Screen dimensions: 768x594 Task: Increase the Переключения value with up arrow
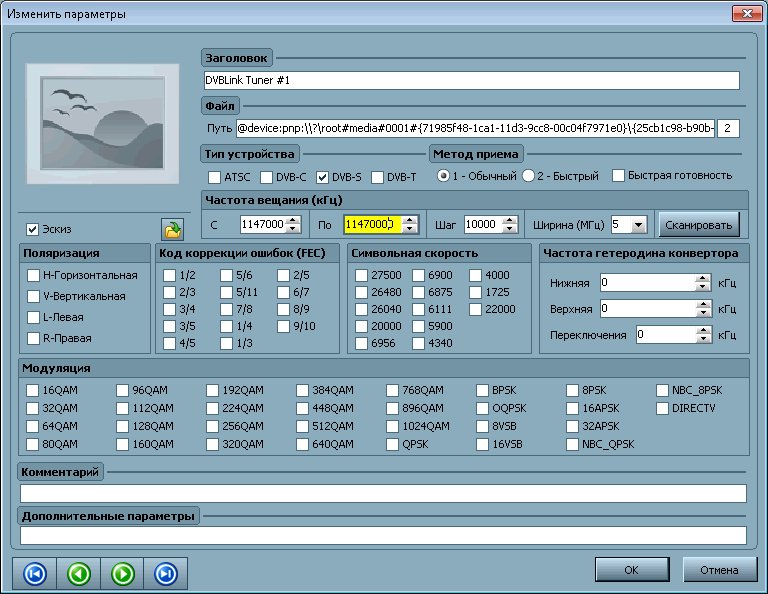click(702, 330)
